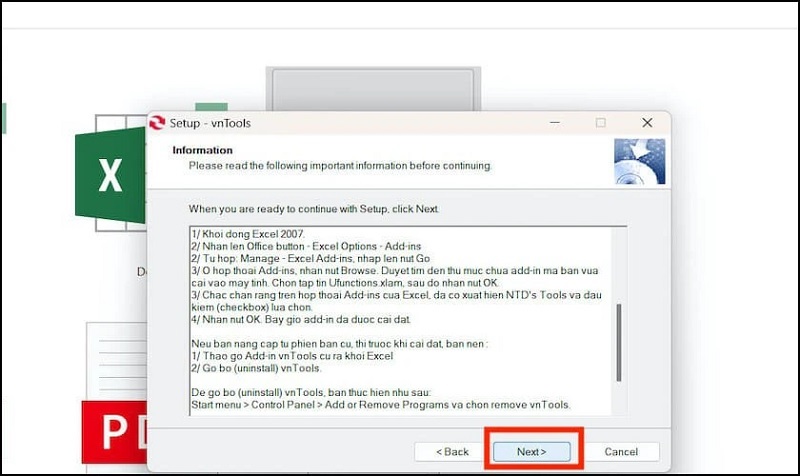Click the vnTools icon in title bar

coord(156,123)
